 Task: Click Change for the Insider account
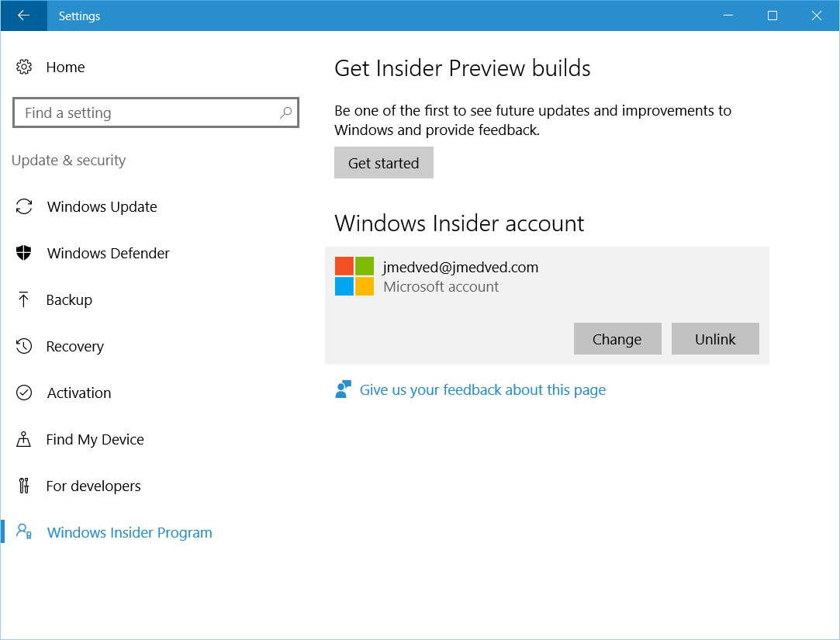(x=617, y=339)
